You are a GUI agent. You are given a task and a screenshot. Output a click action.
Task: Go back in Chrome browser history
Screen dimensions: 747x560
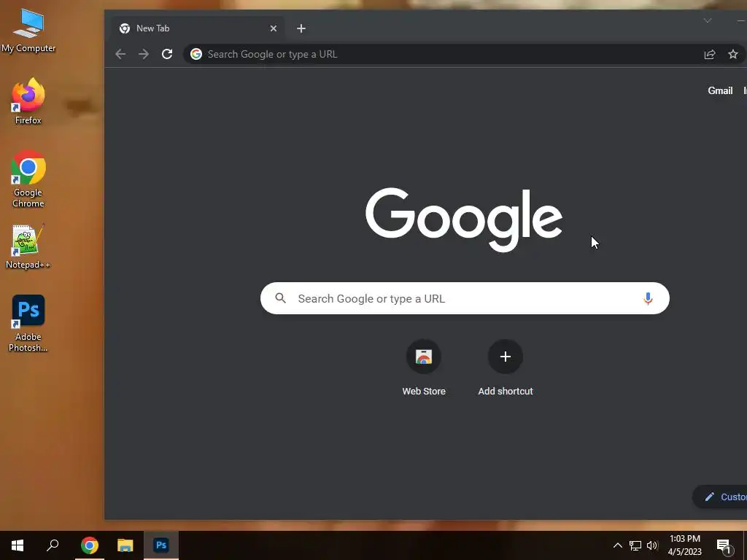120,54
